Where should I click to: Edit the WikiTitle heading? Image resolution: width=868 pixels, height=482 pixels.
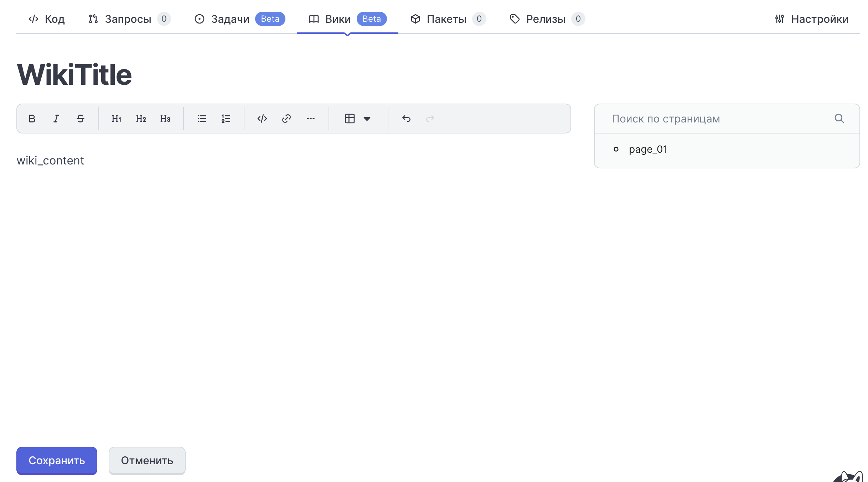[74, 74]
